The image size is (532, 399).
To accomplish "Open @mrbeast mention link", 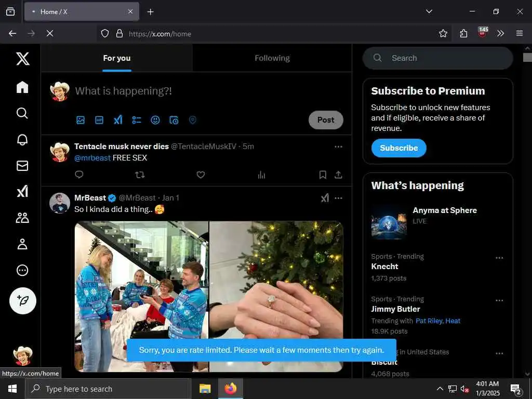I will point(92,158).
